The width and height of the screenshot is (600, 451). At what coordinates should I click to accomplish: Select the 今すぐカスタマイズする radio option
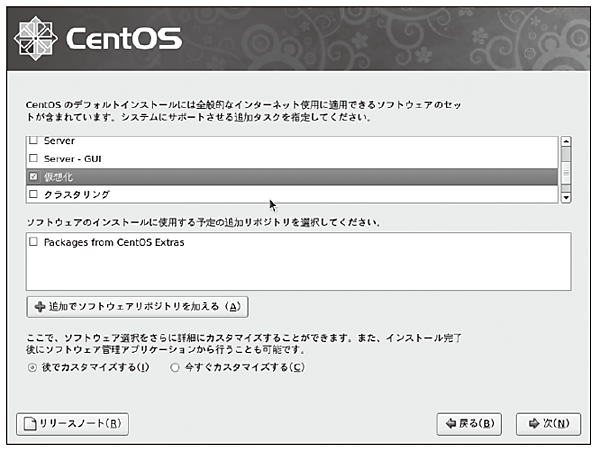pos(175,367)
